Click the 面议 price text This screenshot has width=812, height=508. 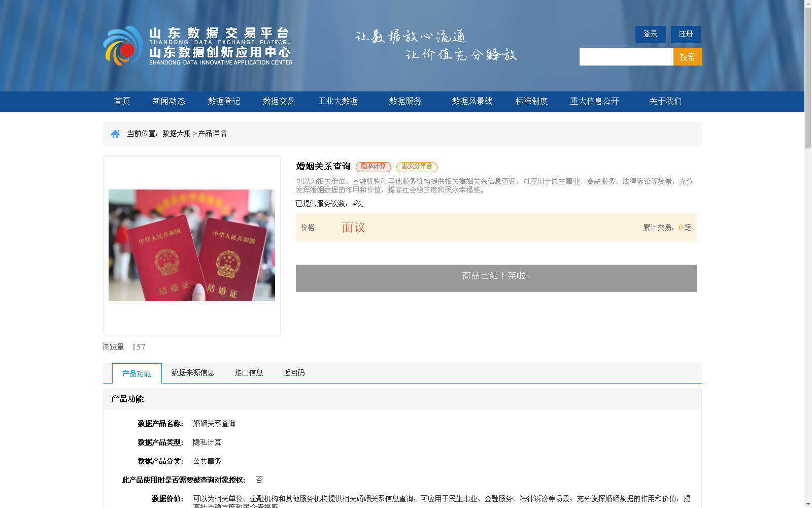[x=354, y=228]
